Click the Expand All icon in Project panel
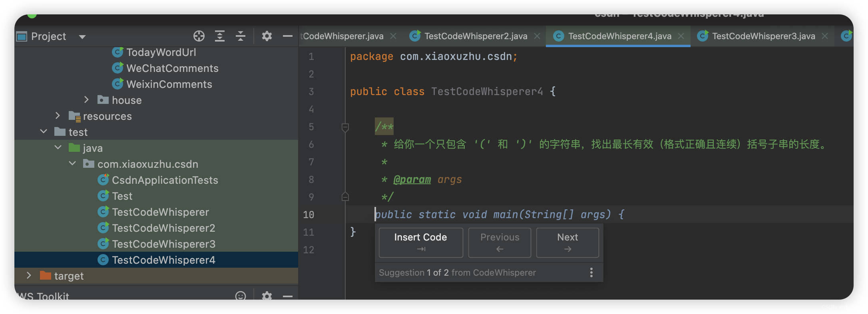Viewport: 868px width, 314px height. (220, 36)
